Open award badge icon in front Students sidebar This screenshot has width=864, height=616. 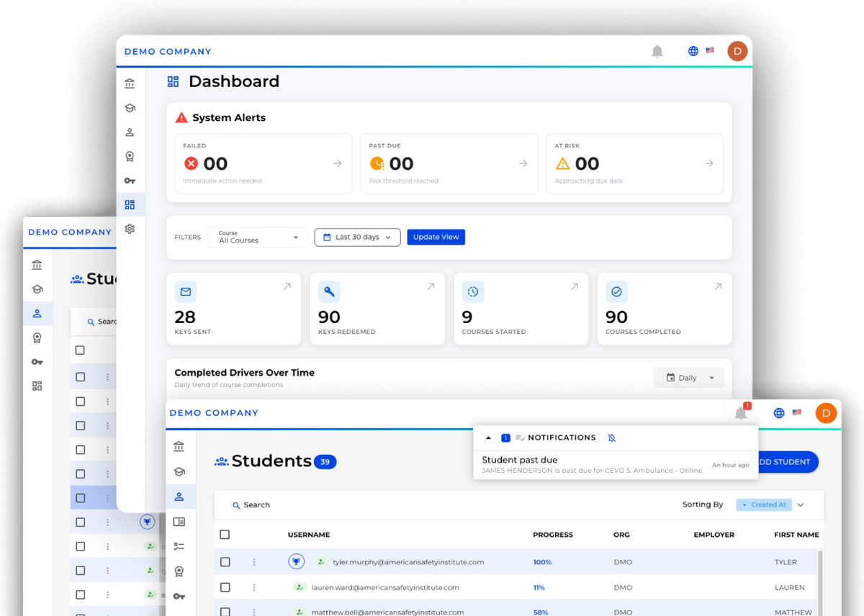pyautogui.click(x=179, y=571)
